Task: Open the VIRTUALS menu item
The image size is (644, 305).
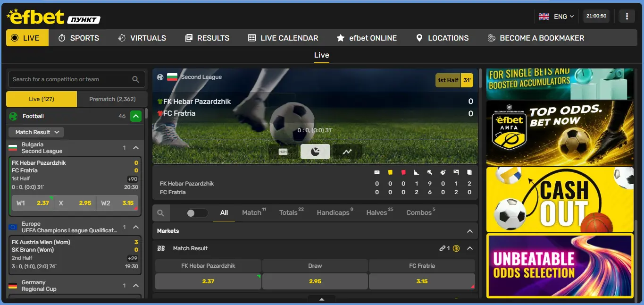Action: tap(142, 38)
